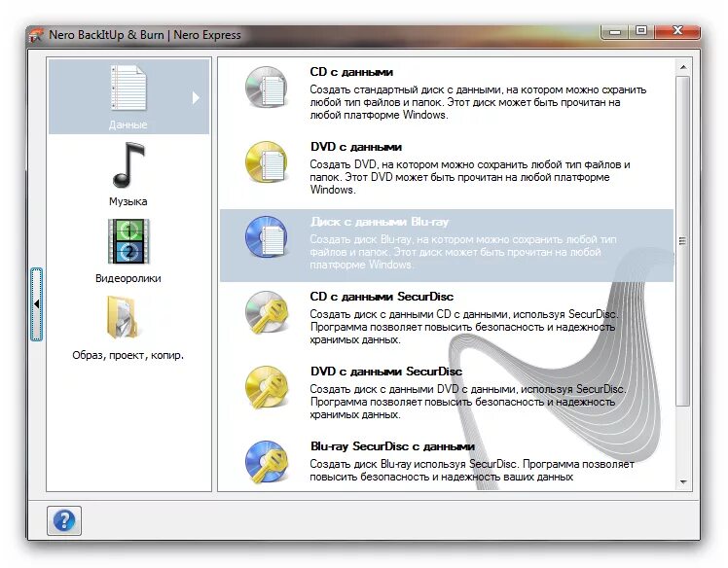
Task: Choose Диск с данными Blu-ray heading
Action: pyautogui.click(x=380, y=222)
